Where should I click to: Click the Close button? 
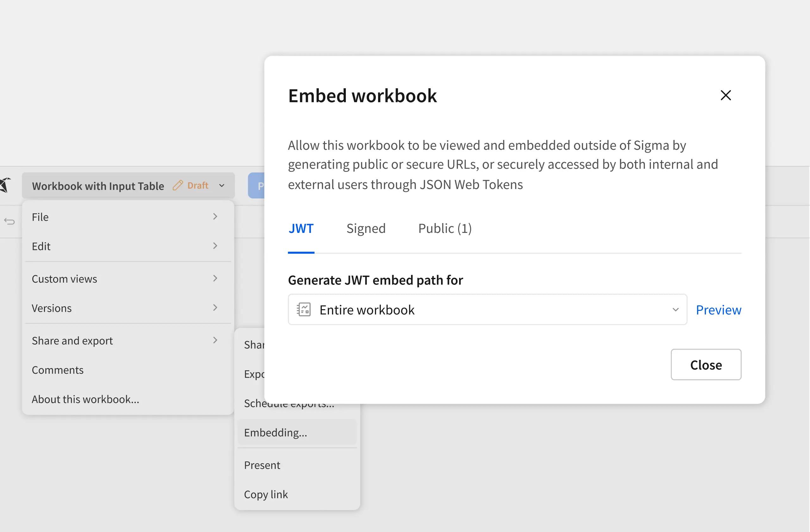coord(706,365)
